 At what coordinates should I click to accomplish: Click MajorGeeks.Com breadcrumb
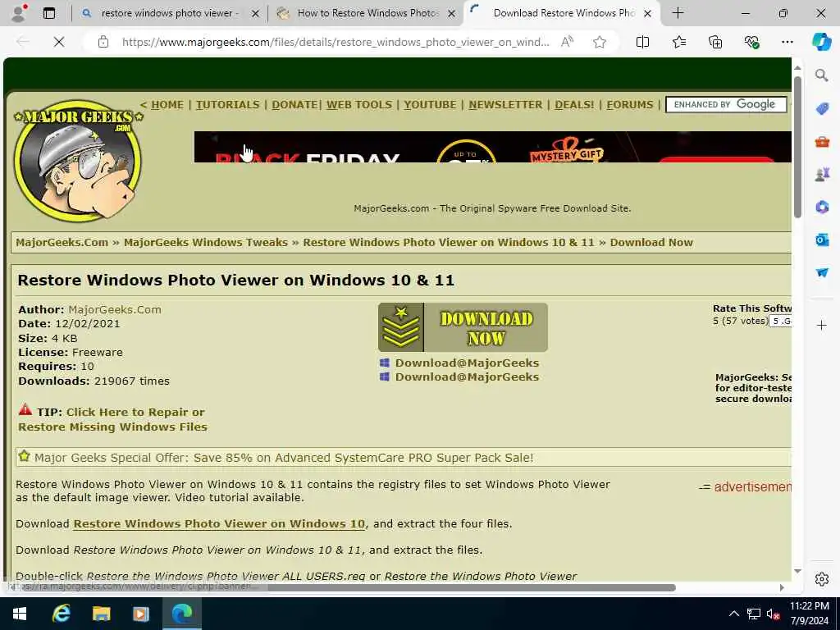62,243
